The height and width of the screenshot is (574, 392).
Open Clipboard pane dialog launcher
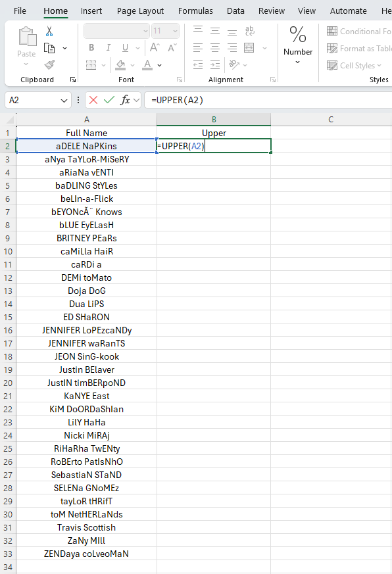tap(73, 80)
